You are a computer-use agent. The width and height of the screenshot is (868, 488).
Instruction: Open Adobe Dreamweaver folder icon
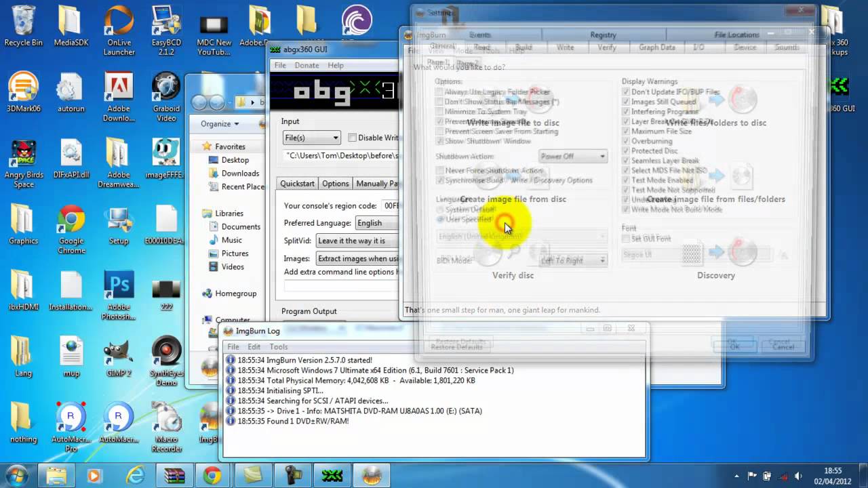pos(119,163)
